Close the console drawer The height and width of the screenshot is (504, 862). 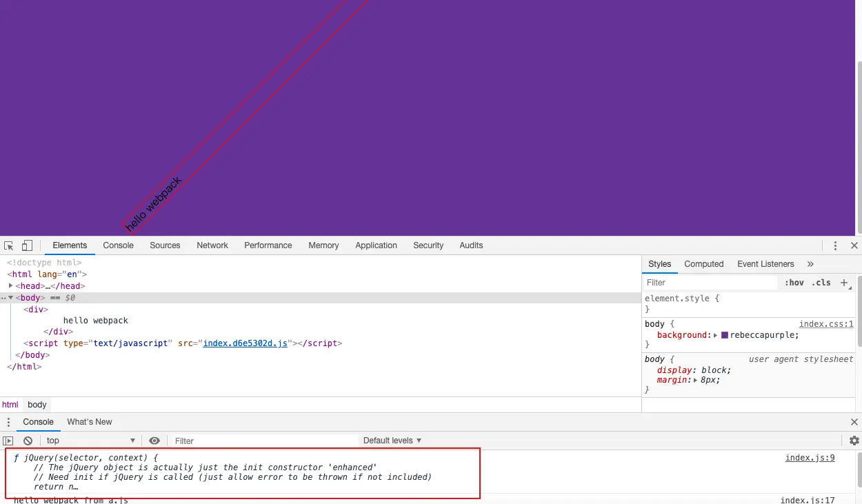point(854,422)
